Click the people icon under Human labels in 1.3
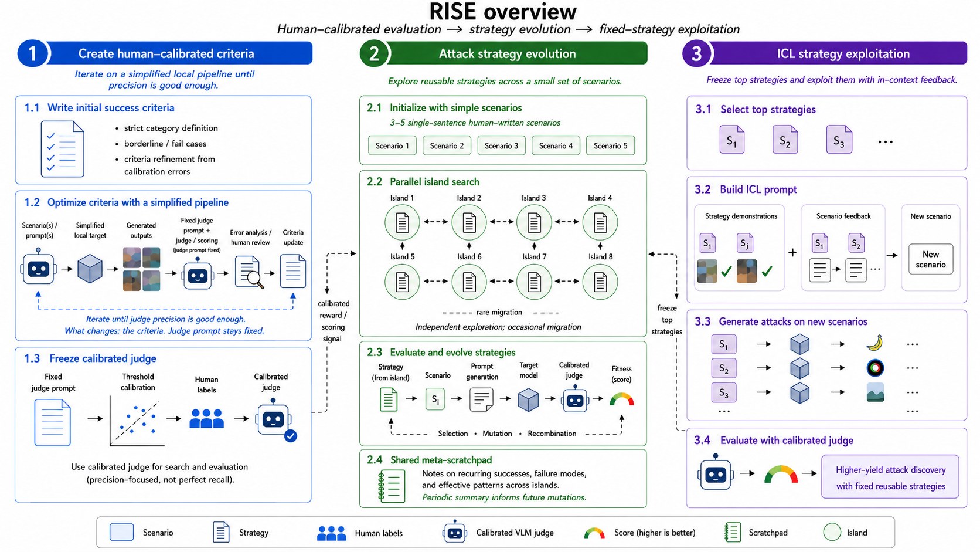This screenshot has height=552, width=980. point(206,418)
